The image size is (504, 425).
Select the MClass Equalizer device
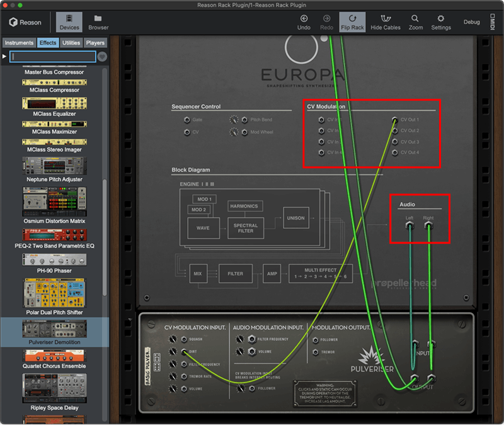click(54, 107)
